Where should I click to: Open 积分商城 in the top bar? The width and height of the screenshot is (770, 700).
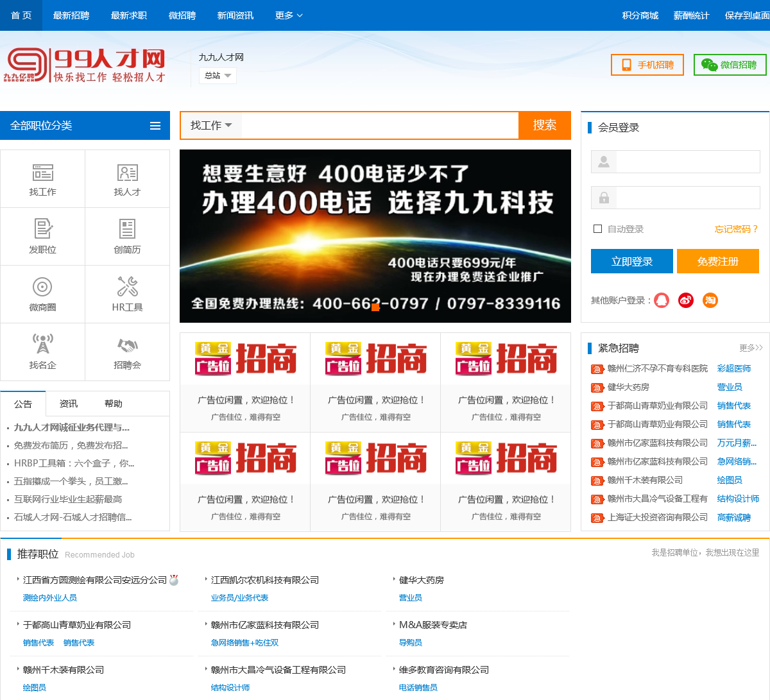point(640,15)
